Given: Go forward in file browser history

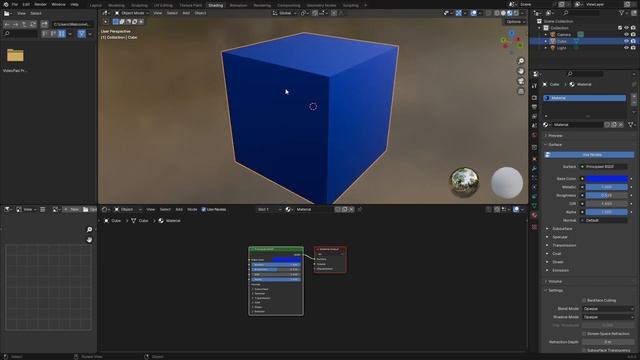Looking at the screenshot, I should point(15,24).
